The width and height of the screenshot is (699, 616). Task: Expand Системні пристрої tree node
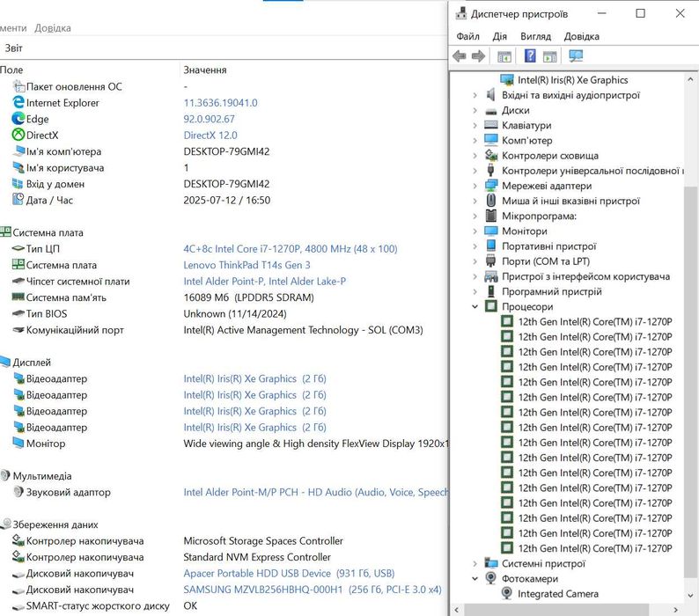click(475, 563)
